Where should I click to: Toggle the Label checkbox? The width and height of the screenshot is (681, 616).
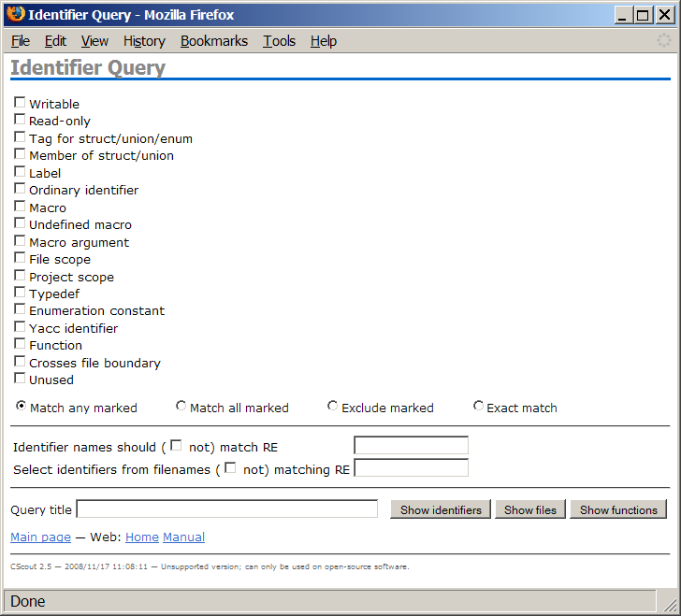(x=20, y=171)
